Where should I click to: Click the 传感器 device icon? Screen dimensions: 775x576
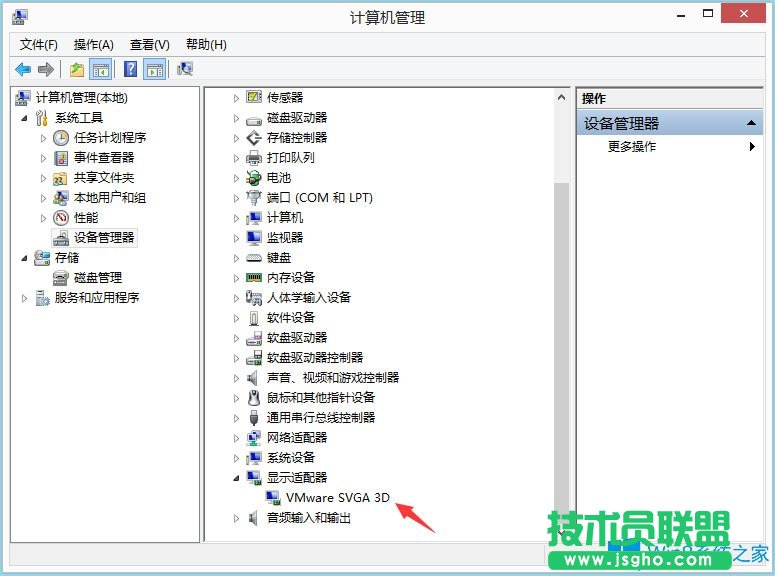pyautogui.click(x=254, y=97)
